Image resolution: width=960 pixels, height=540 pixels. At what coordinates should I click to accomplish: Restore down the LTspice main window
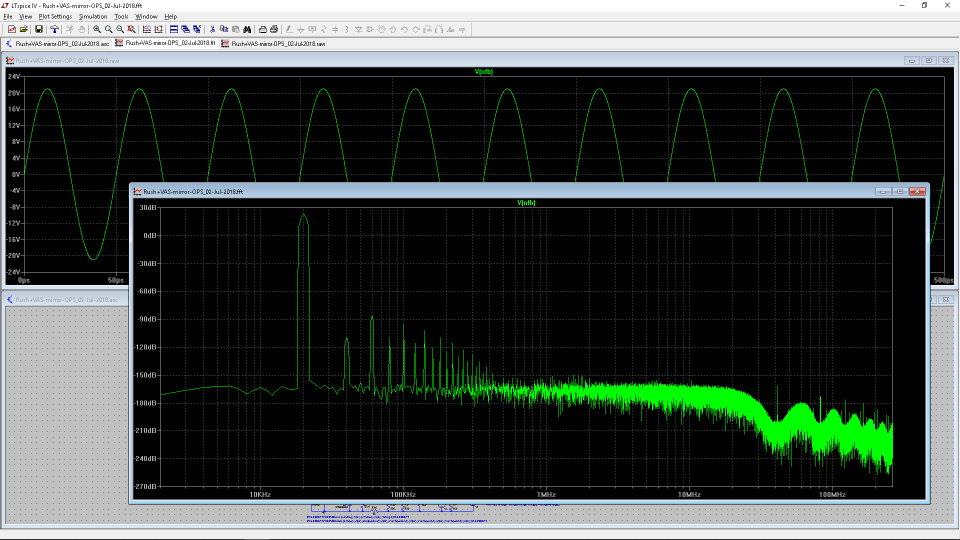click(924, 6)
